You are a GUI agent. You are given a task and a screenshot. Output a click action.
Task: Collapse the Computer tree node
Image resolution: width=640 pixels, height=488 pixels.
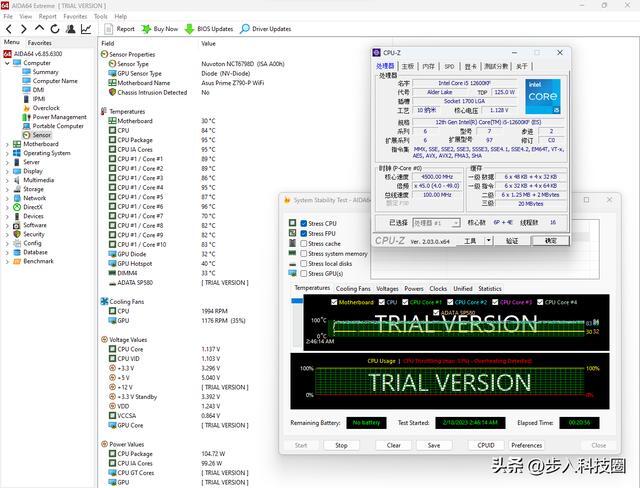click(7, 63)
